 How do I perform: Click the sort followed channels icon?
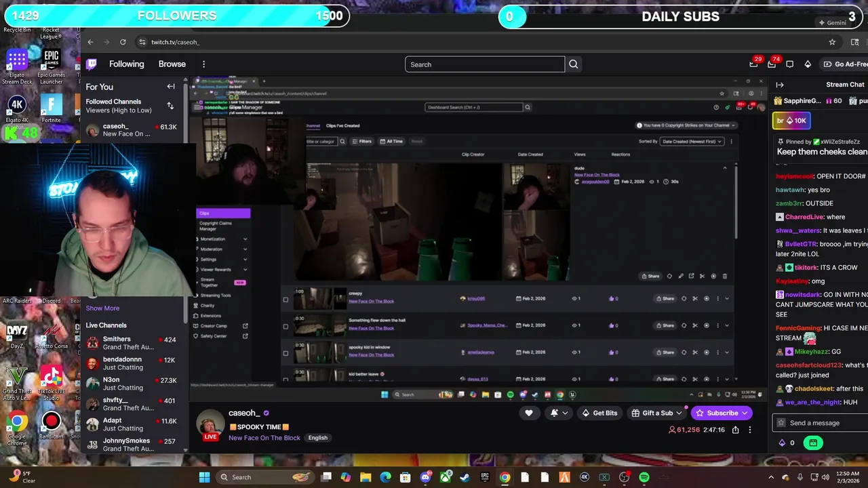pos(170,106)
